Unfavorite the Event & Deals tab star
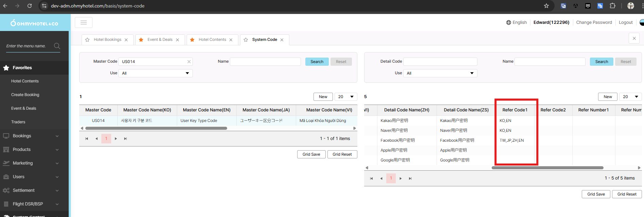644x217 pixels. click(141, 40)
